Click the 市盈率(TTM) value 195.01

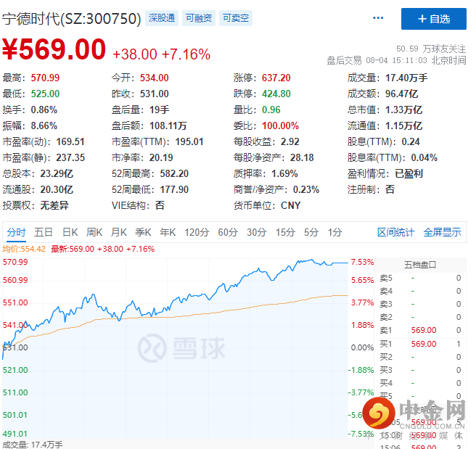[189, 141]
